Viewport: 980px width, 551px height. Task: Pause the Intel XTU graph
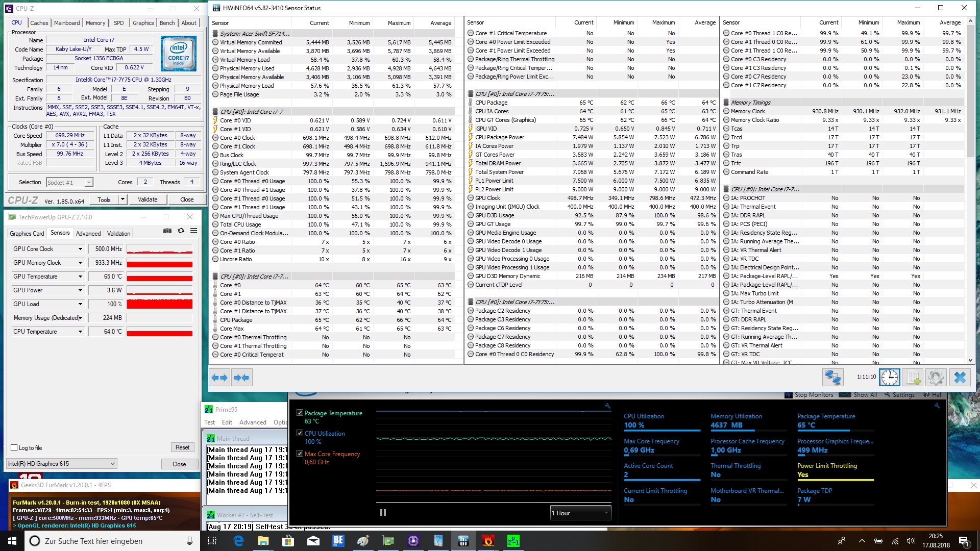pyautogui.click(x=383, y=513)
